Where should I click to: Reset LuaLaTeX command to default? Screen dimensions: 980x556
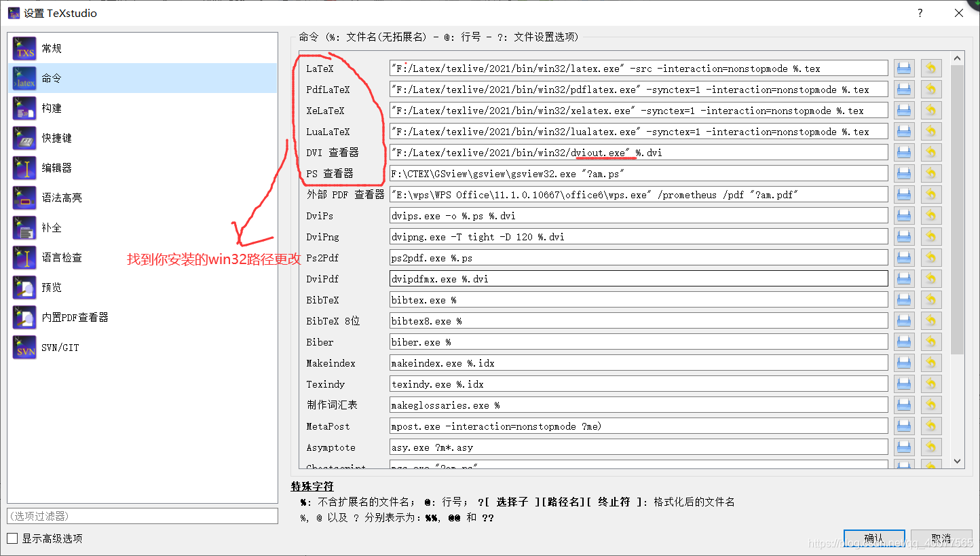(931, 131)
